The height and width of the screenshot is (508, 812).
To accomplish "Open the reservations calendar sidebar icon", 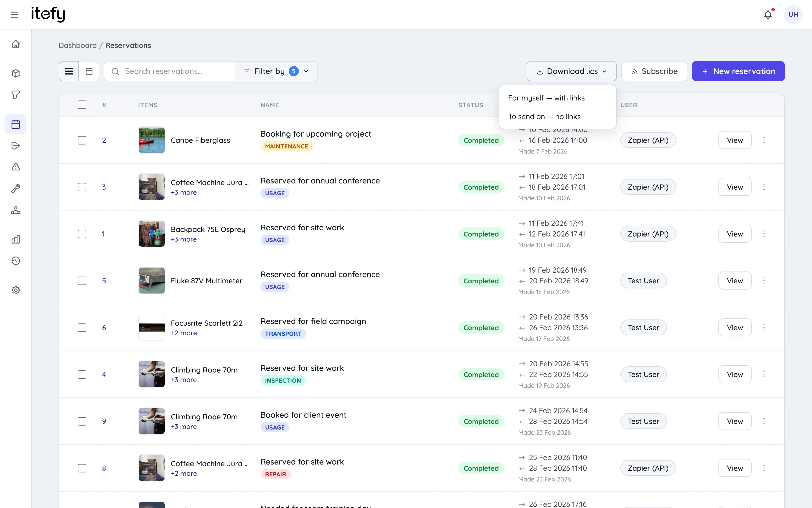I will (x=16, y=124).
